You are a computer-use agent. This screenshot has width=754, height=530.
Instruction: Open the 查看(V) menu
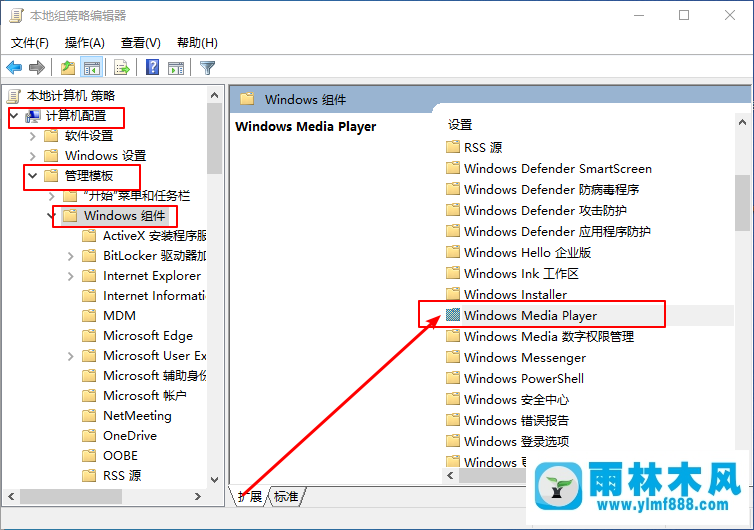click(140, 43)
